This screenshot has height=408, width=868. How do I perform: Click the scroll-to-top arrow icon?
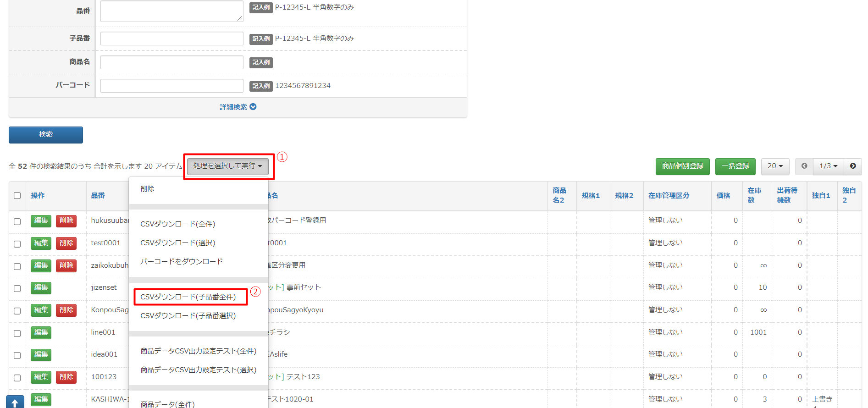pyautogui.click(x=15, y=402)
